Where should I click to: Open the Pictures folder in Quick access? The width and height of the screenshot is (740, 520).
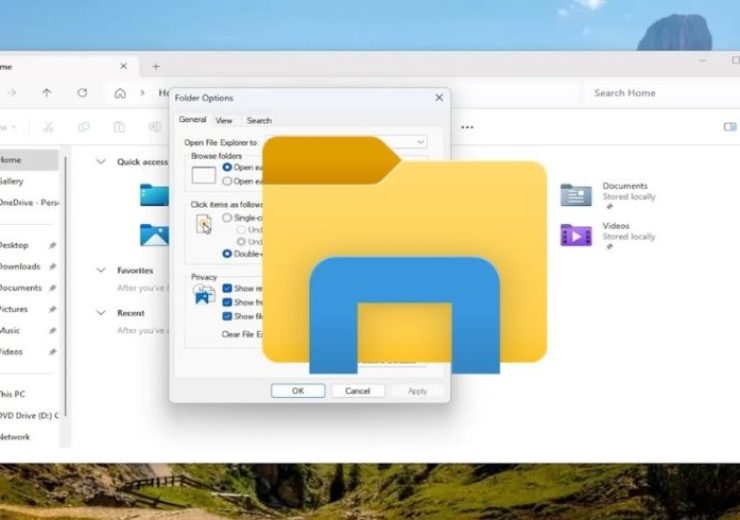point(154,235)
